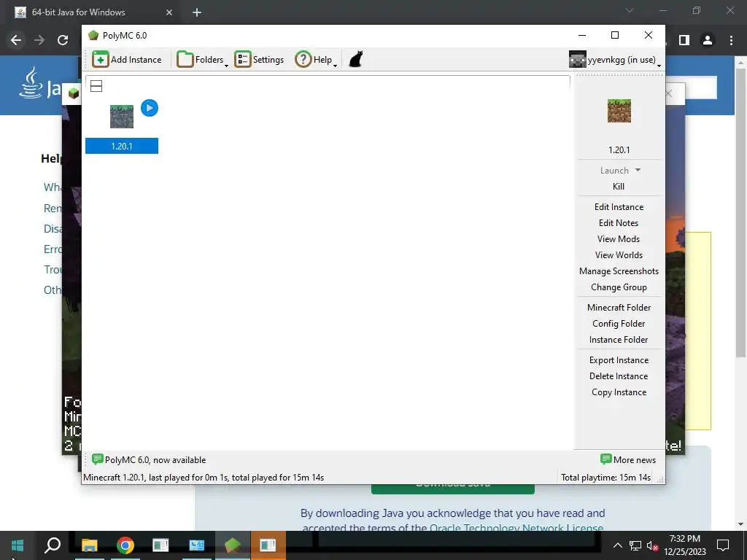
Task: Click the black cat icon
Action: click(356, 60)
